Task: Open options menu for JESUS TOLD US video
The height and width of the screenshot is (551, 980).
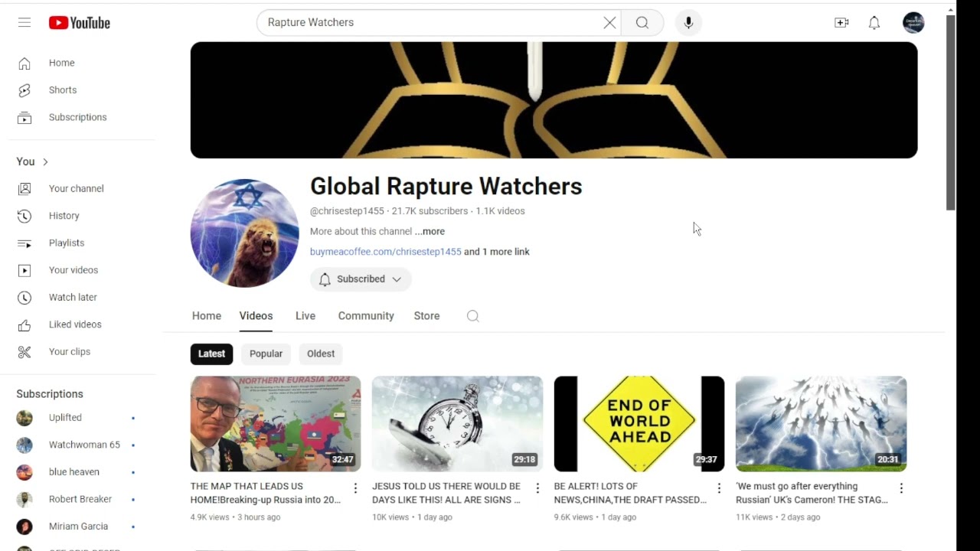Action: point(537,488)
